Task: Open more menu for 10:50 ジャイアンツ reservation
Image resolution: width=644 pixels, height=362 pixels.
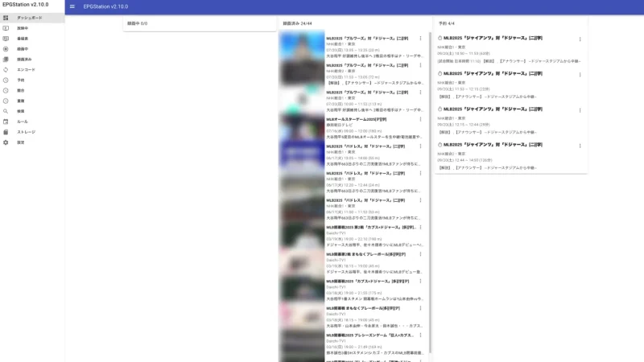Action: (x=580, y=39)
